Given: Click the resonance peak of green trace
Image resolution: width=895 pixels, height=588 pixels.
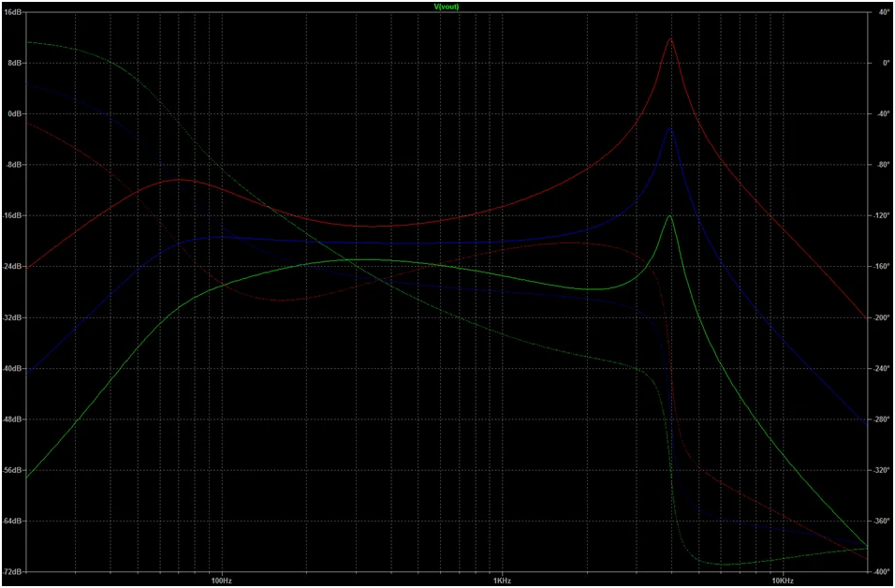Looking at the screenshot, I should click(670, 216).
